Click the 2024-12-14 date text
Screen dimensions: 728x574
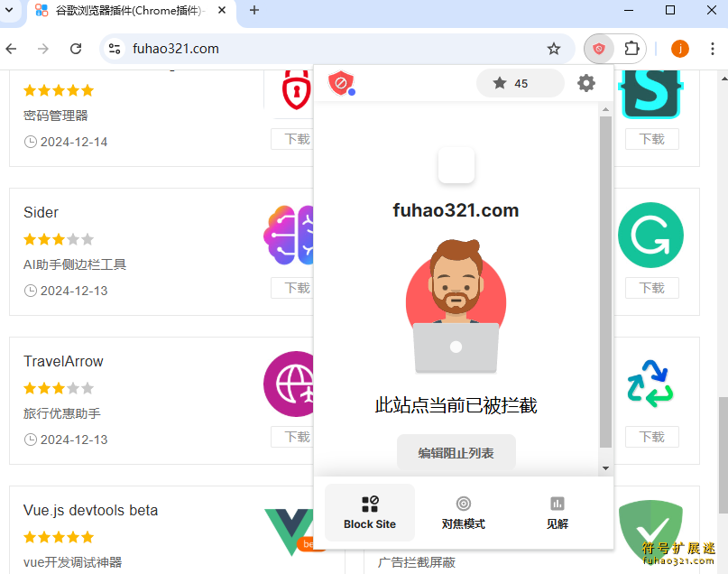(74, 142)
